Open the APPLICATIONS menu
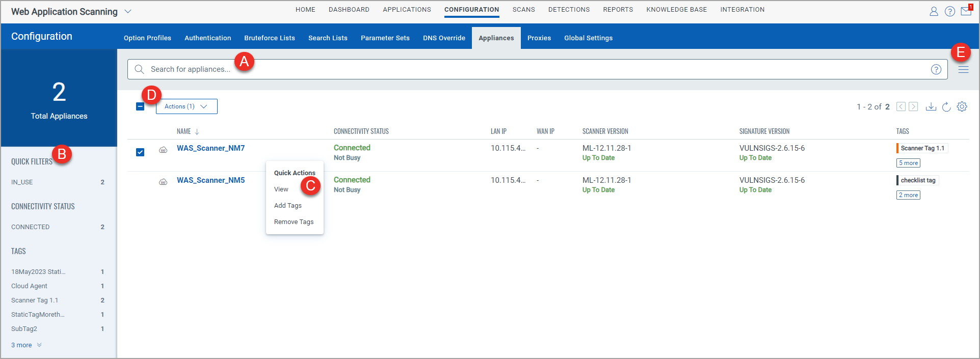The width and height of the screenshot is (980, 359). (x=407, y=10)
